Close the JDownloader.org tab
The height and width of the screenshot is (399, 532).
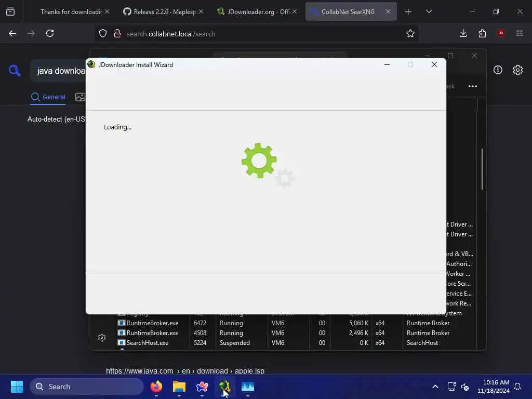[x=295, y=11]
